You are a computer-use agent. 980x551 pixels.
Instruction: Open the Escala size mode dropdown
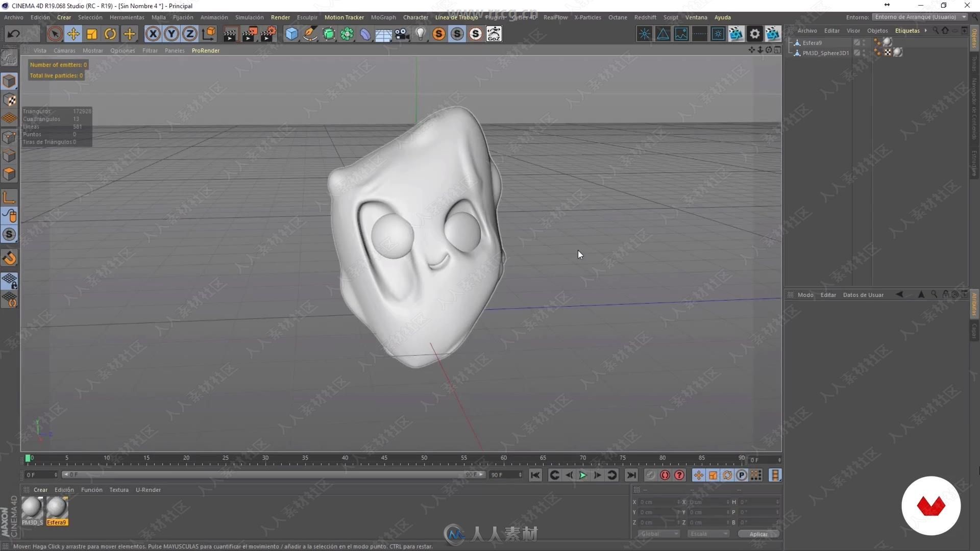coord(708,534)
